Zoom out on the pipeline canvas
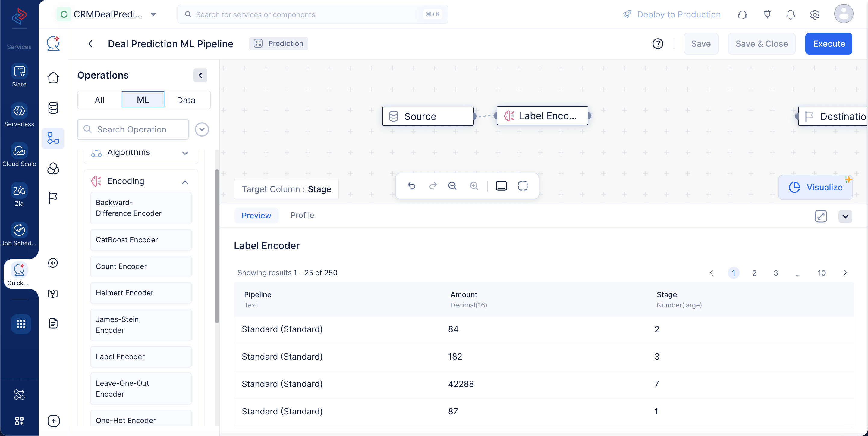This screenshot has width=868, height=436. [x=452, y=186]
